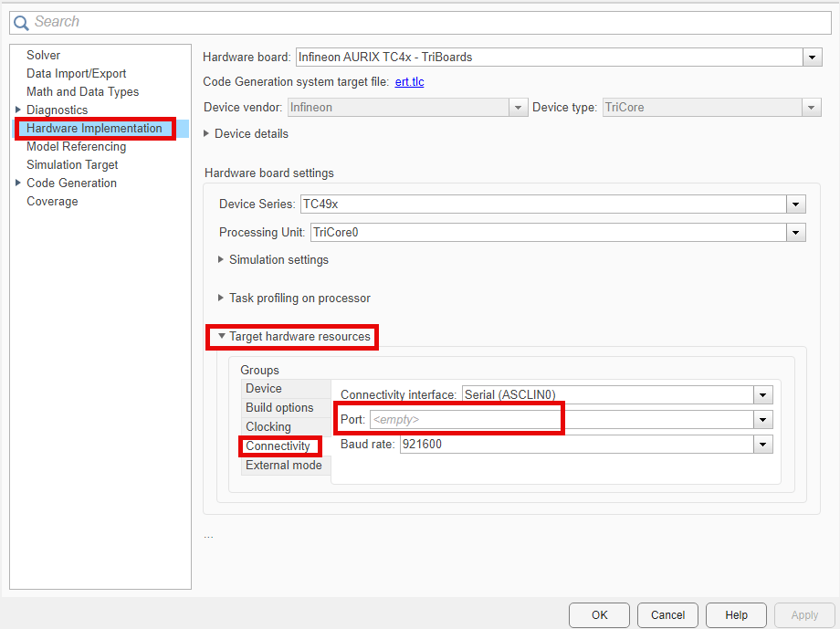The image size is (840, 629).
Task: Open the Processing Unit dropdown
Action: coord(795,233)
